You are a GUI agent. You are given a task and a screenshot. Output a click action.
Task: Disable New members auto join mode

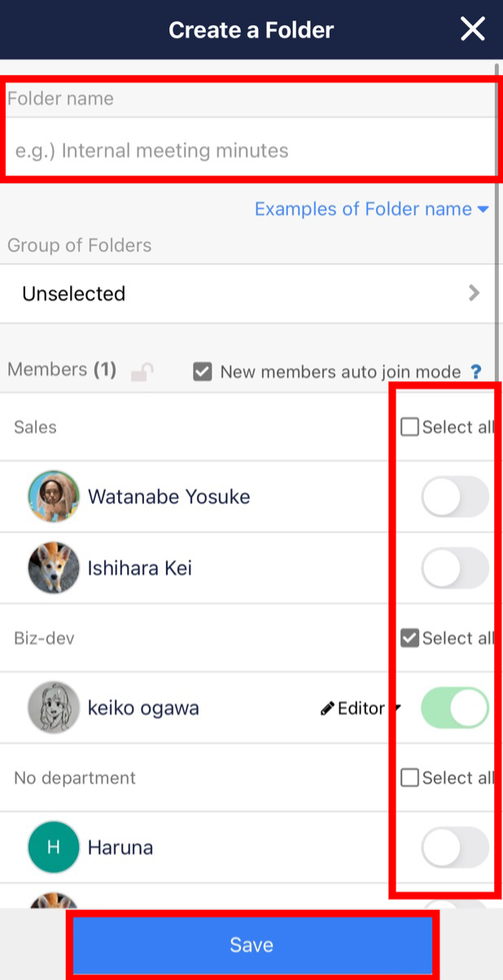pyautogui.click(x=203, y=371)
